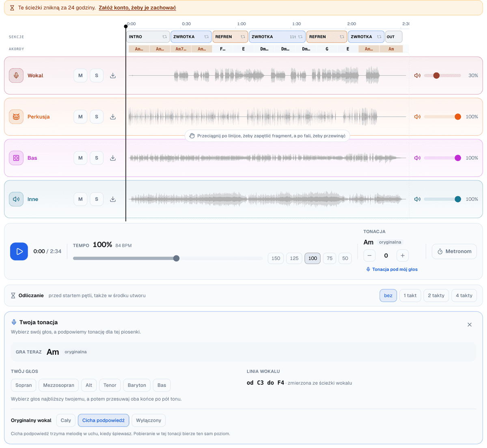Select the 2 takty count-in option
487x448 pixels.
[436, 296]
